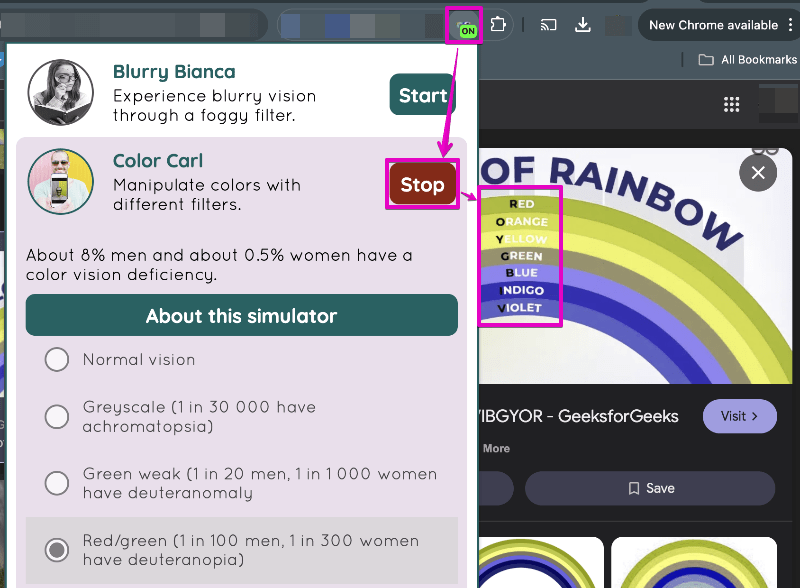Click the Color Carl avatar picture
800x588 pixels.
point(61,182)
